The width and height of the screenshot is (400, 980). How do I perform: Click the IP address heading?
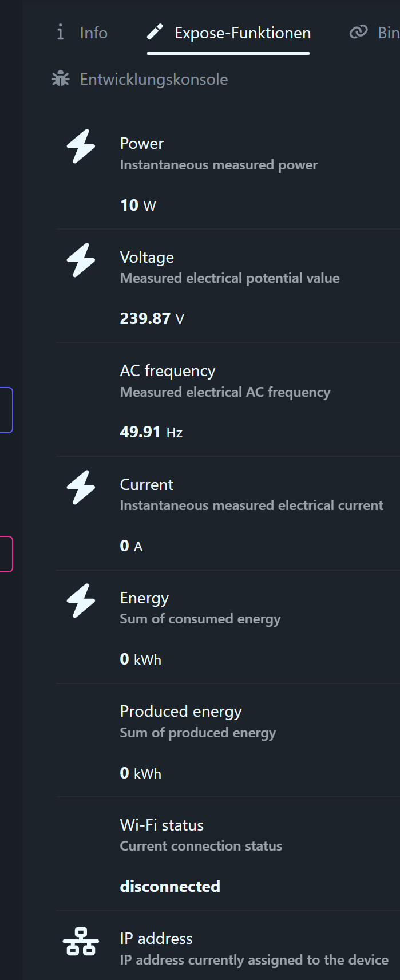[x=156, y=938]
